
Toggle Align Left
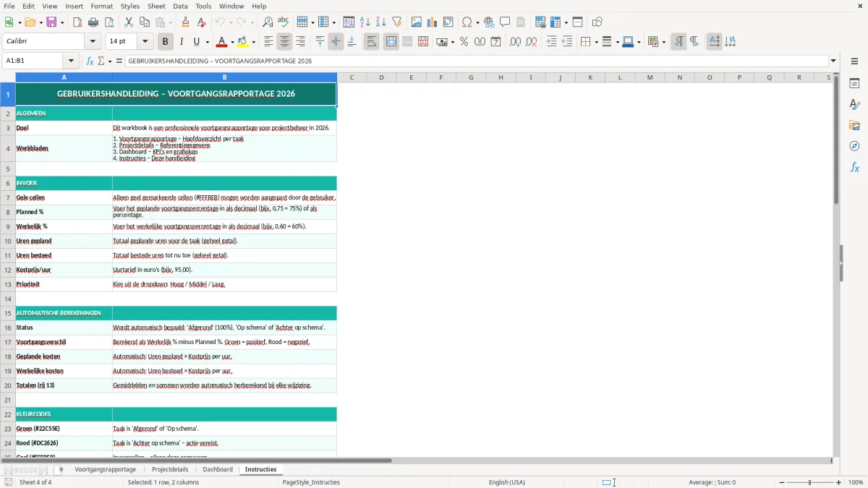click(x=269, y=42)
